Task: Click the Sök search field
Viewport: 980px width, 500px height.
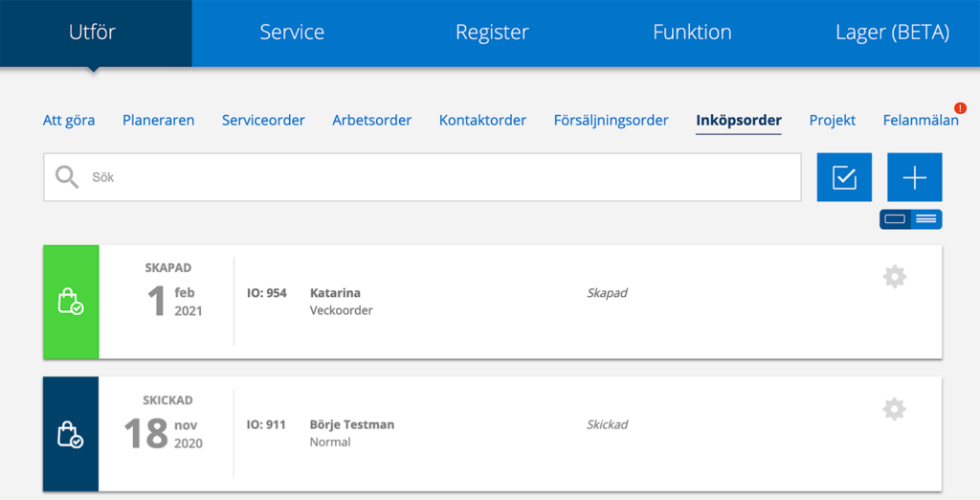Action: point(422,177)
